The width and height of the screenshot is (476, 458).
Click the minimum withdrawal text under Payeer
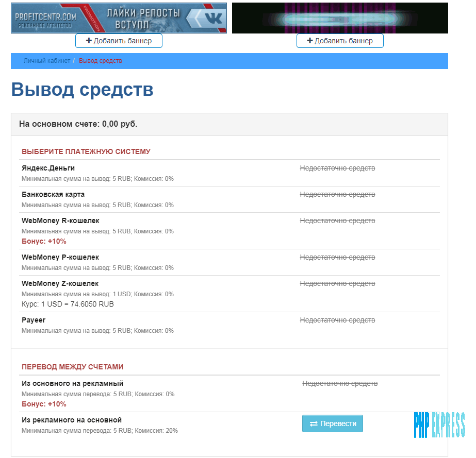click(97, 331)
